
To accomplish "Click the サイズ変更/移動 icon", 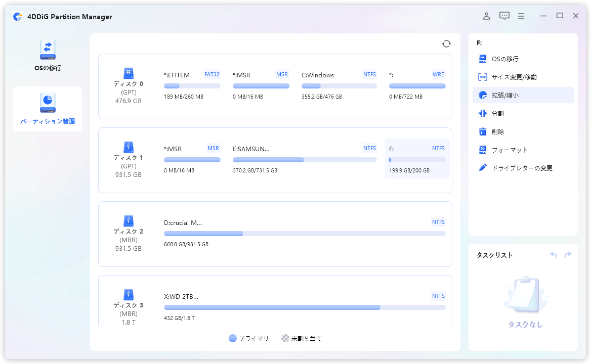I will coord(482,77).
